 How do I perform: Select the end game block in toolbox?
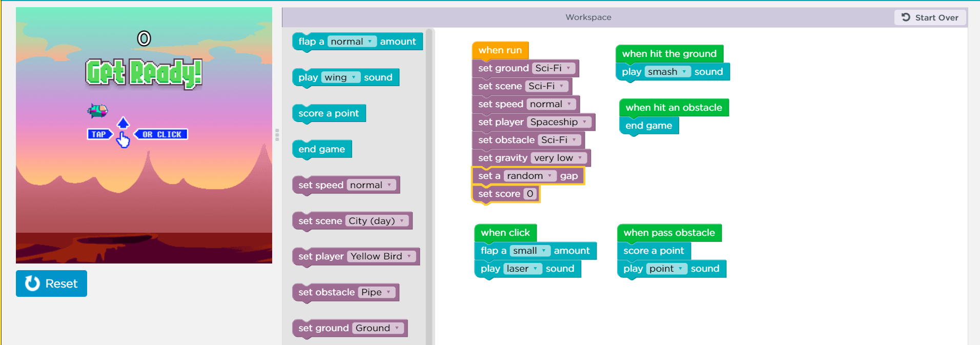point(322,149)
